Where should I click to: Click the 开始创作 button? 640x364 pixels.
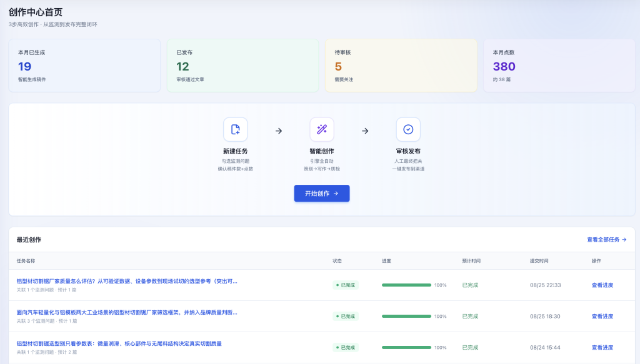322,193
